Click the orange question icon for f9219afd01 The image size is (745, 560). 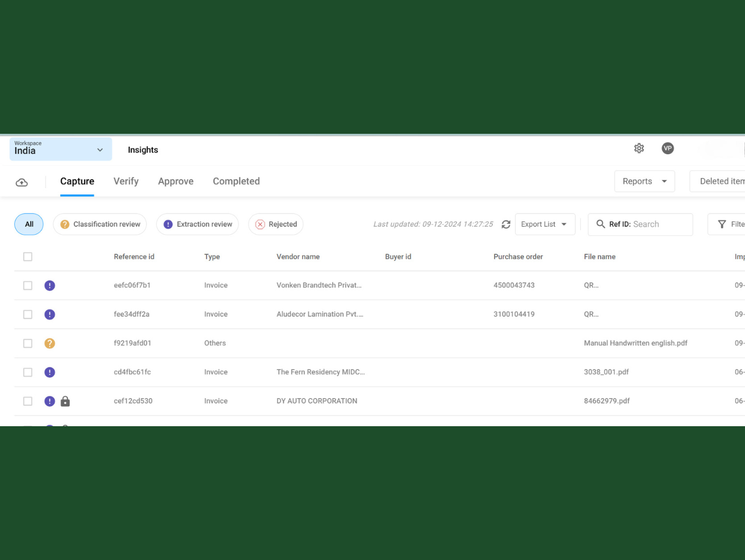tap(50, 343)
